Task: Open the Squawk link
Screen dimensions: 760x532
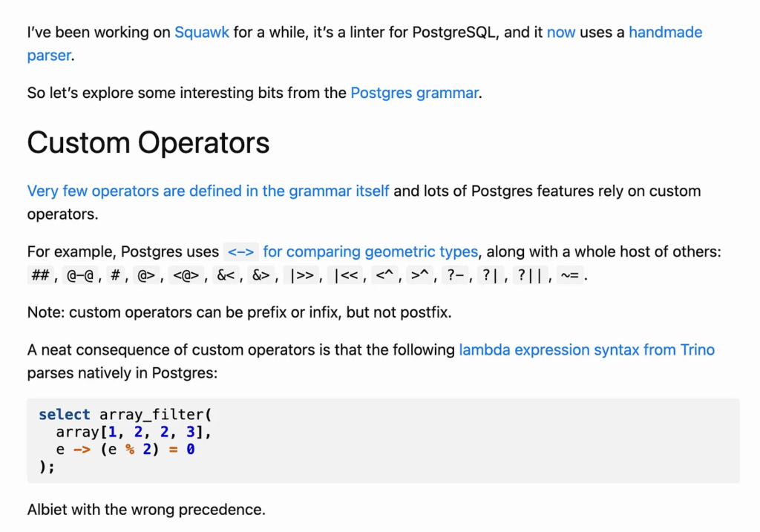Action: [x=202, y=33]
